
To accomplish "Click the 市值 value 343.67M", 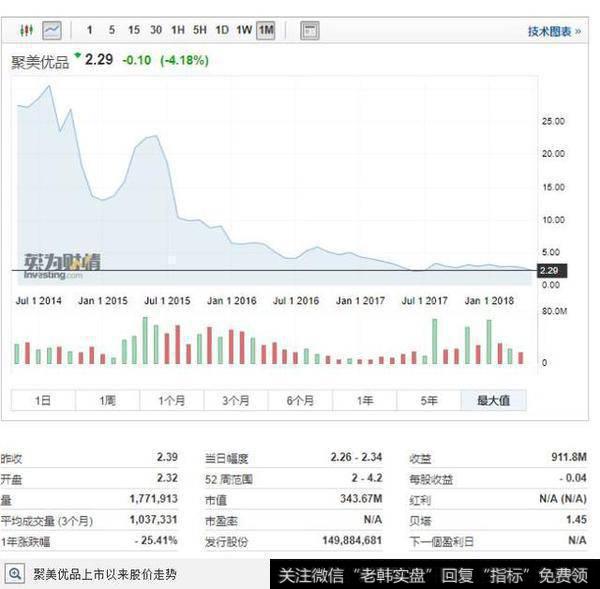I will (361, 499).
